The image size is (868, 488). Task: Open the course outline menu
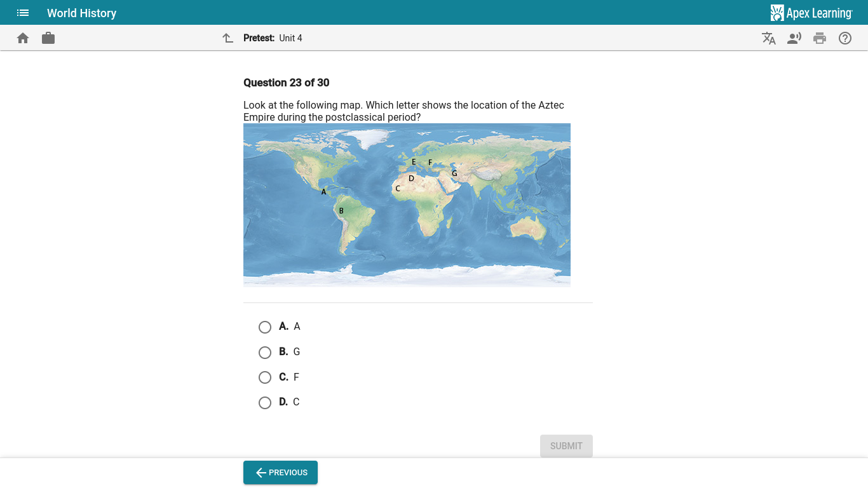click(x=23, y=13)
